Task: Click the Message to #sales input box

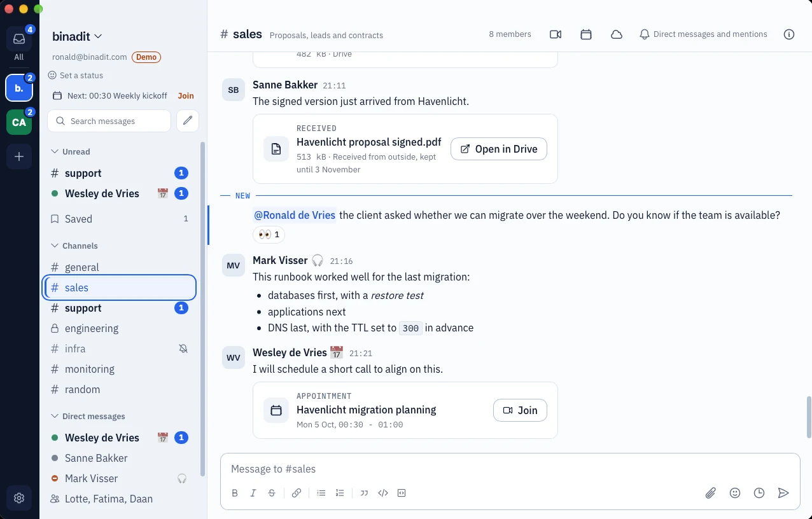Action: pyautogui.click(x=510, y=469)
